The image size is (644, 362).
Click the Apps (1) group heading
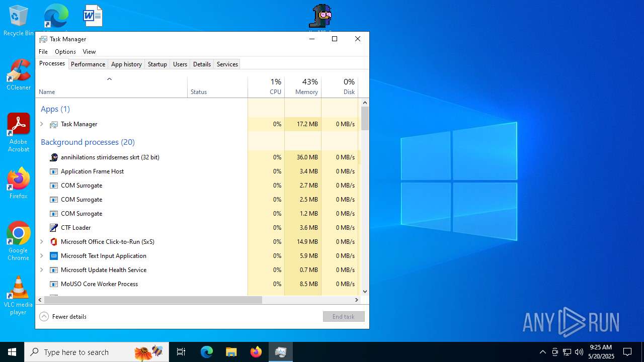(x=55, y=109)
